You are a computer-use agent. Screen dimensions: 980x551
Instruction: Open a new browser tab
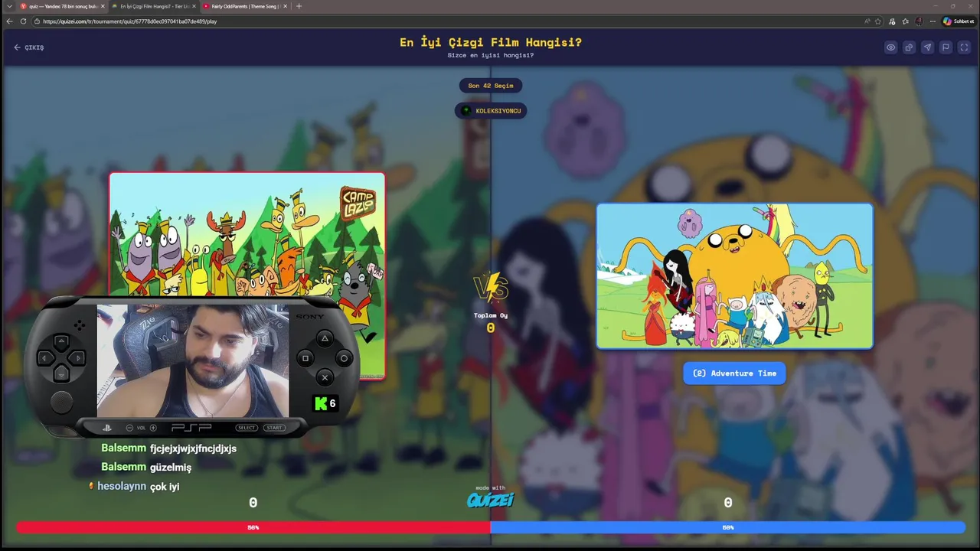coord(299,6)
